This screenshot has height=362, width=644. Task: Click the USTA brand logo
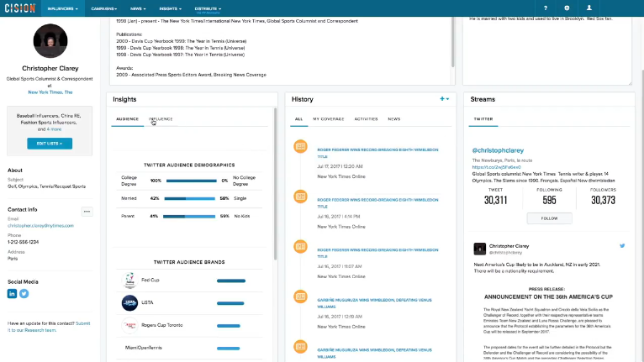coord(129,303)
